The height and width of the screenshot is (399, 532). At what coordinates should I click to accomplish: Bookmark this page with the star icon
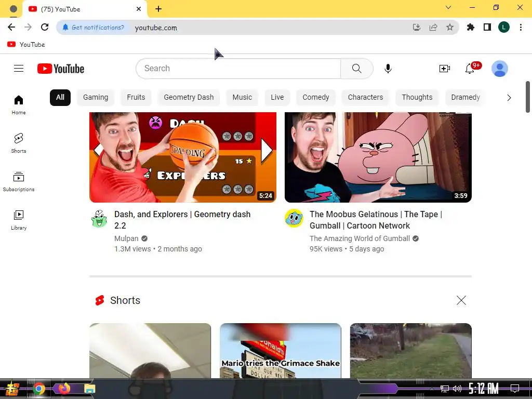point(449,27)
